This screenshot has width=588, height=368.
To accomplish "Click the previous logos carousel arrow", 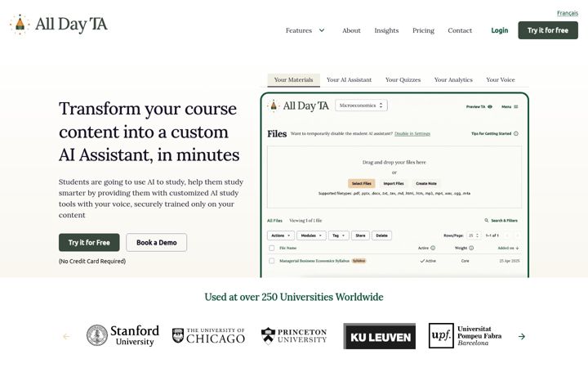I will click(66, 336).
